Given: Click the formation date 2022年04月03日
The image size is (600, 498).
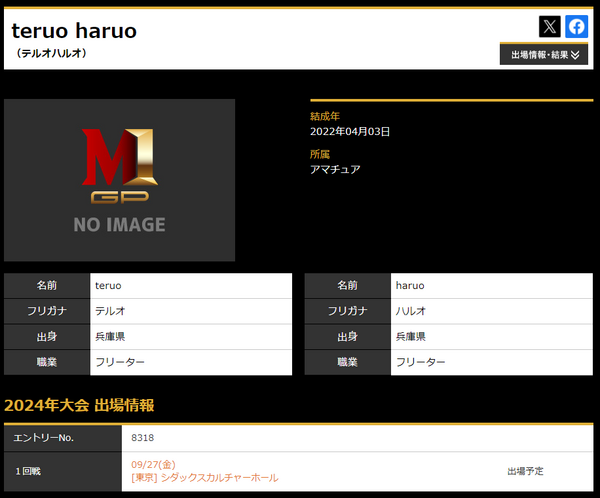Looking at the screenshot, I should (x=350, y=132).
